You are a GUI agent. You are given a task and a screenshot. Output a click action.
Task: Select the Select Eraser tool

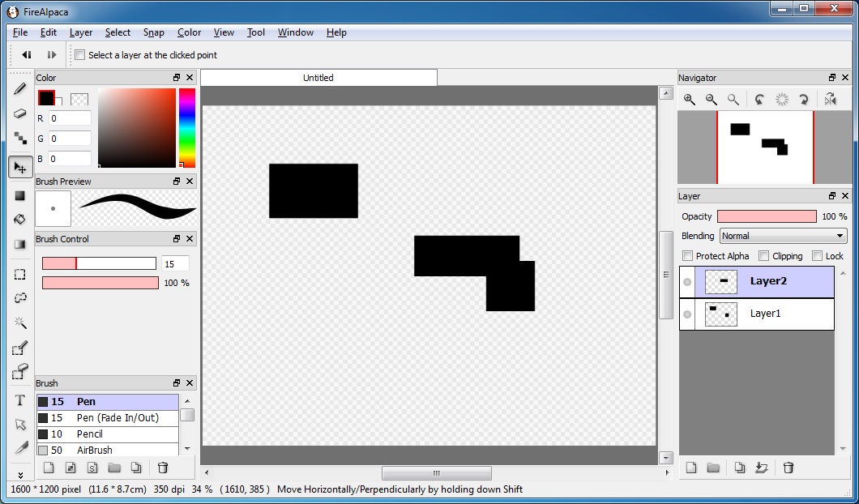point(20,372)
